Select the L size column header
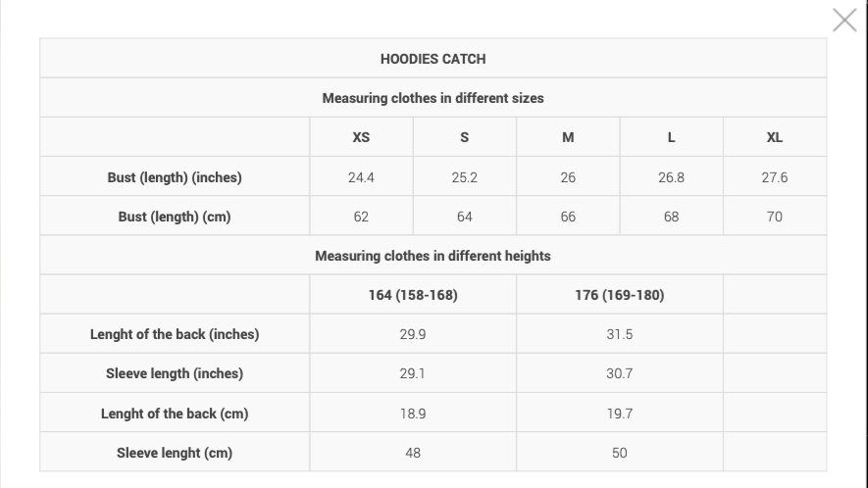 point(671,137)
